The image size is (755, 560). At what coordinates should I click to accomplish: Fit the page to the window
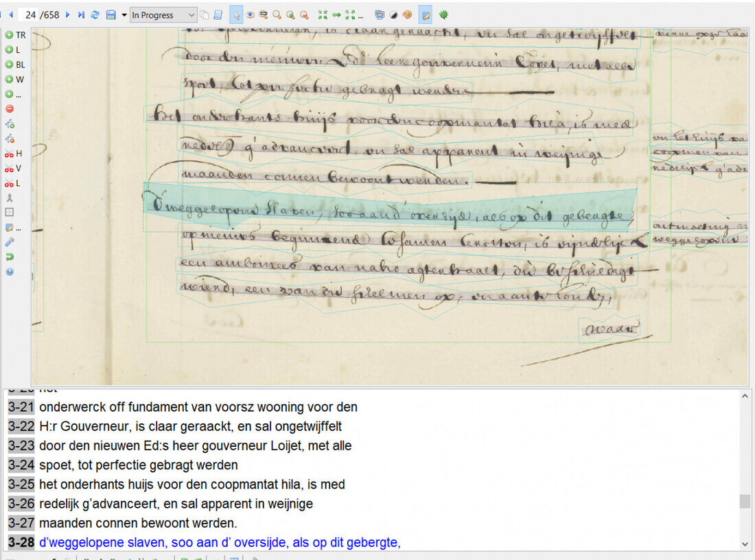click(323, 15)
